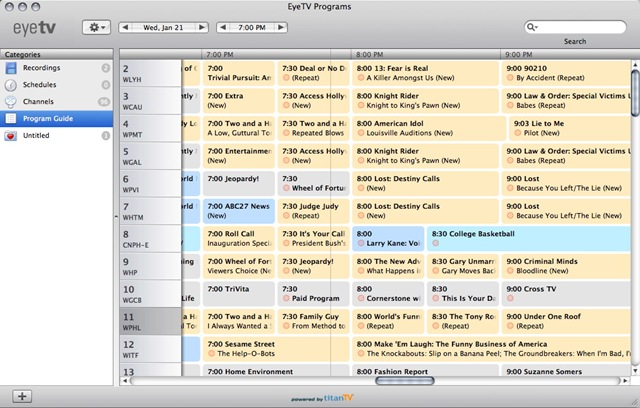Screen dimensions: 640x408
Task: Select channel 4 WPMT row header
Action: pyautogui.click(x=151, y=129)
